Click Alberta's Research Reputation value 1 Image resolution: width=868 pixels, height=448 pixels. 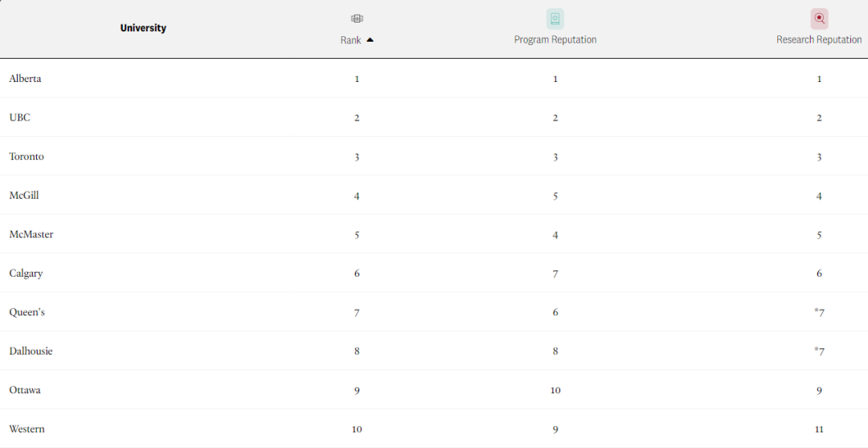(x=819, y=79)
